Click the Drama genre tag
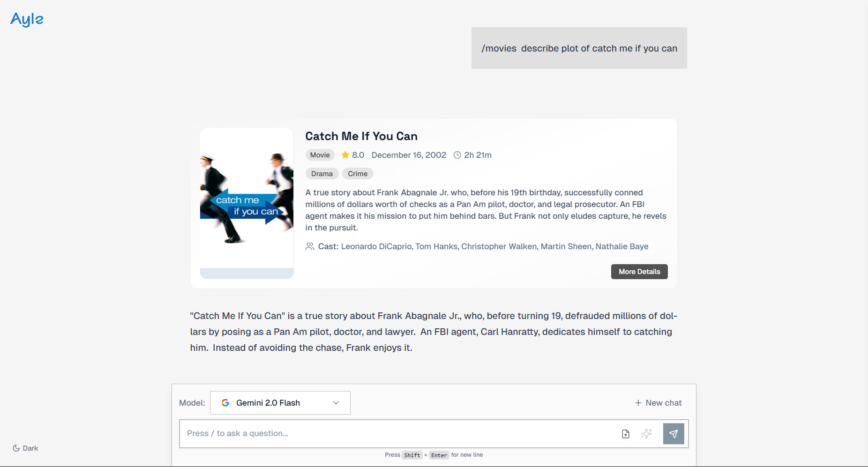Viewport: 868px width, 467px height. (x=322, y=174)
